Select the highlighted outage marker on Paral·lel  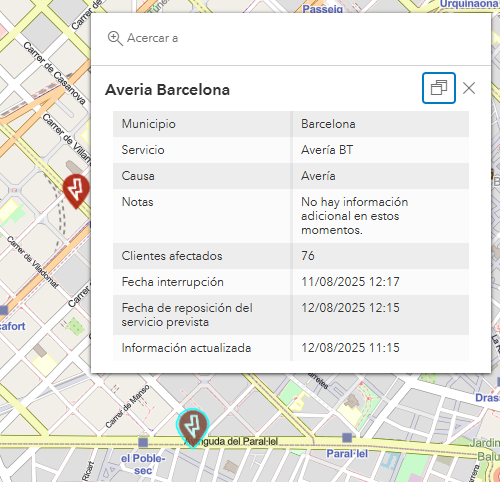coord(192,428)
